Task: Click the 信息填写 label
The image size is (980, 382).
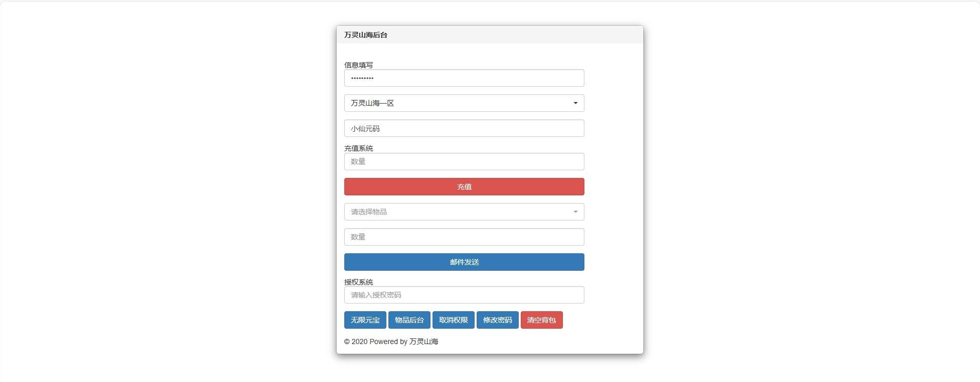Action: point(359,65)
